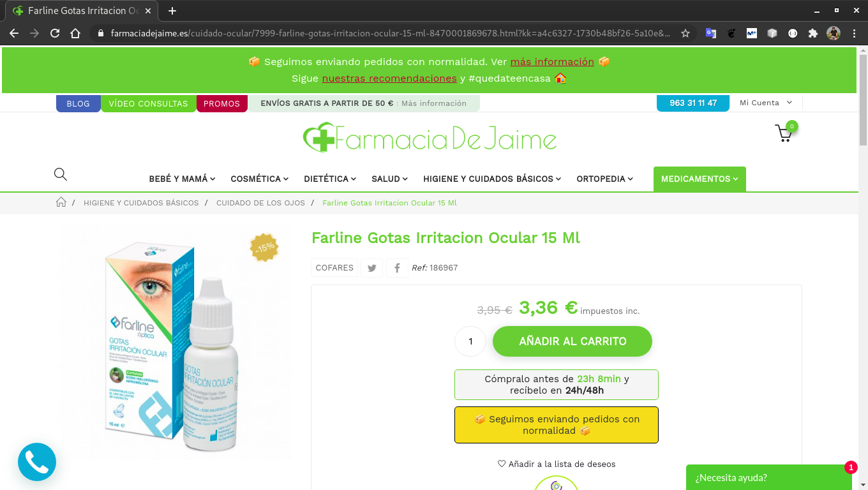868x490 pixels.
Task: Follow the 'más información' link
Action: tap(552, 62)
